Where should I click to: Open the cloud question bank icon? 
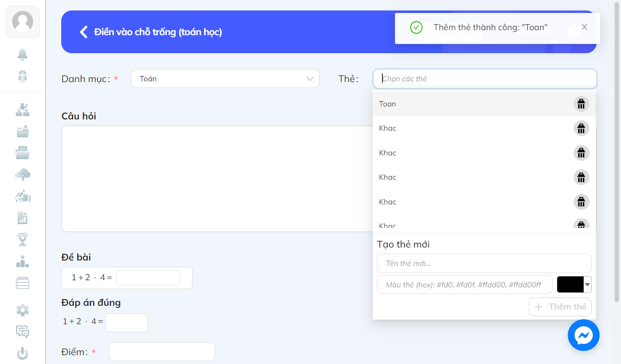pos(23,175)
